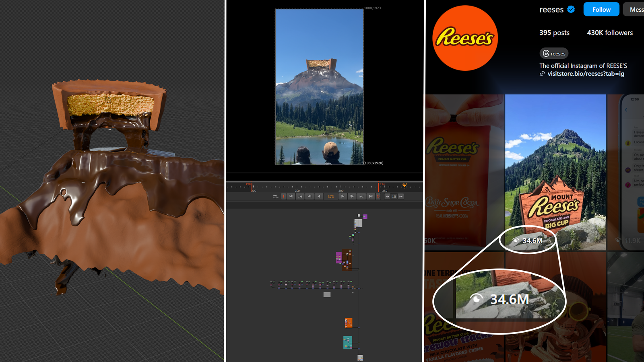Open the 430K followers list

pos(610,33)
